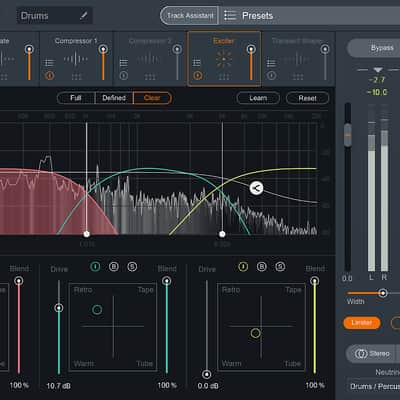
Task: Toggle the yellow band power button
Action: [243, 266]
